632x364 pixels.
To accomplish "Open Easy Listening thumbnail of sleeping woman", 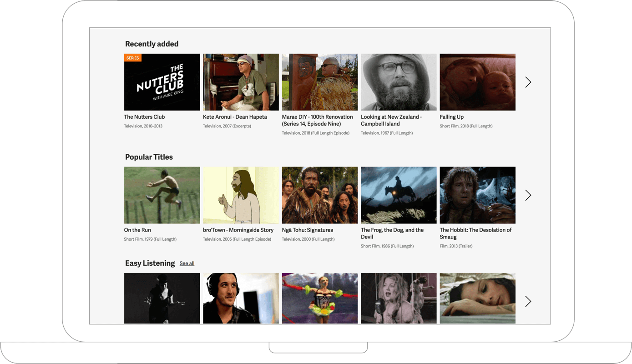I will [477, 298].
